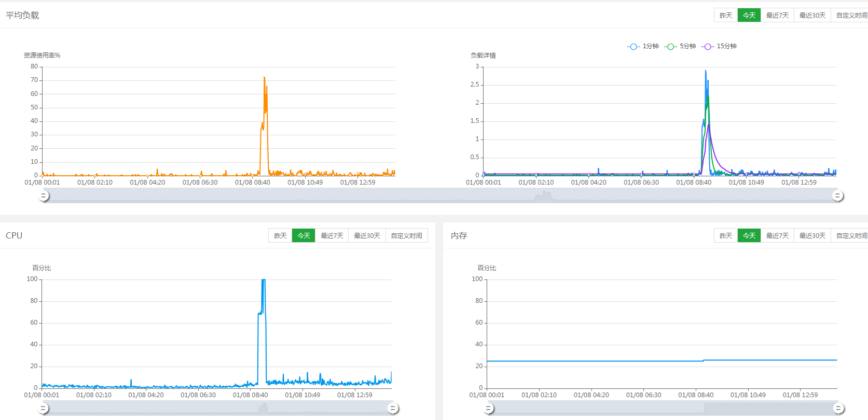Viewport: 868px width, 420px height.
Task: Select 最近7天 in the CPU panel
Action: pos(332,236)
